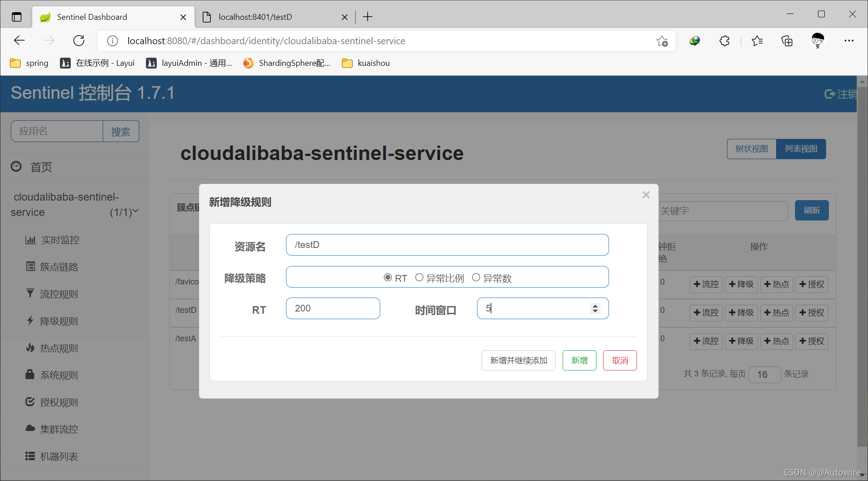The height and width of the screenshot is (481, 868).
Task: Click the 资源名 input field
Action: coord(447,245)
